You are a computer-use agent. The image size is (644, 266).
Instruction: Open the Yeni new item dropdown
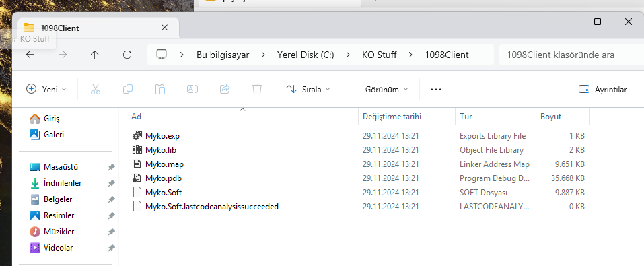coord(46,89)
